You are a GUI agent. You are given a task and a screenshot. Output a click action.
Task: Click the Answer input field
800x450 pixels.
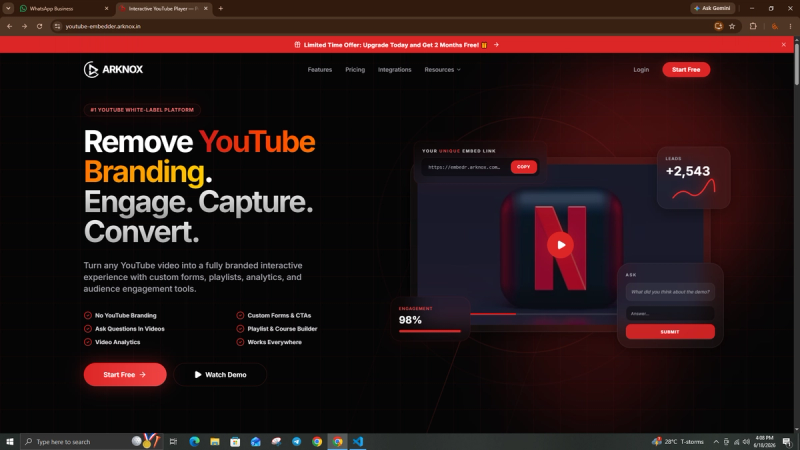[x=670, y=313]
